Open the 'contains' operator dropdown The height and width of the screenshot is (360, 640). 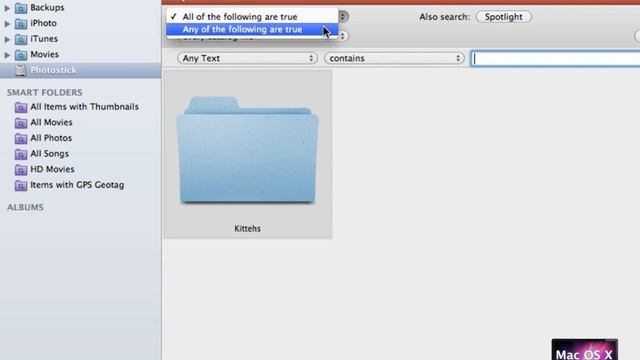pos(394,58)
